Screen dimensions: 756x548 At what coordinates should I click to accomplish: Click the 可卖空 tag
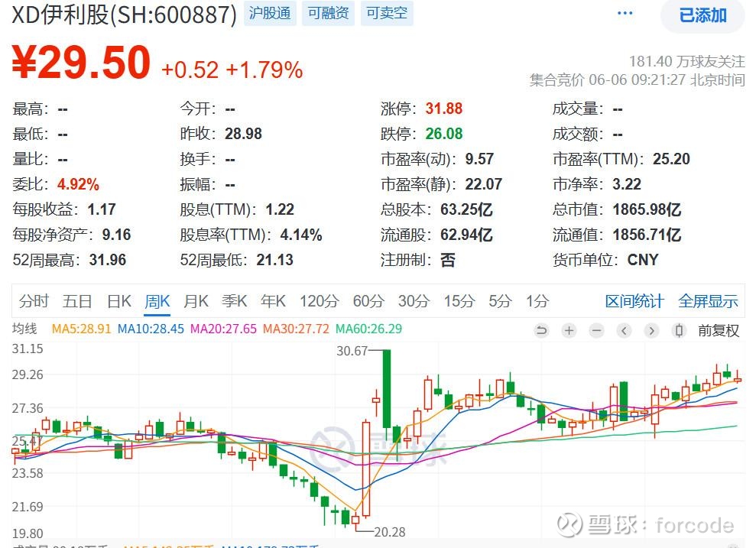coord(387,13)
